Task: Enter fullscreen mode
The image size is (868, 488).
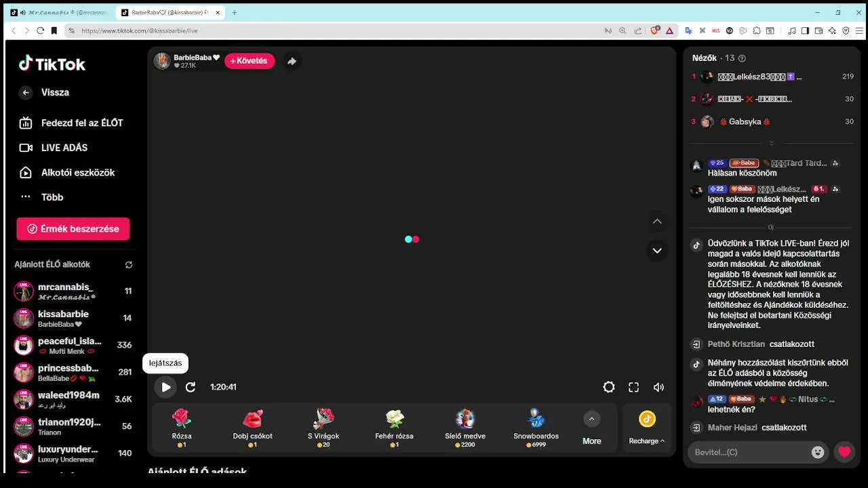Action: (x=633, y=387)
